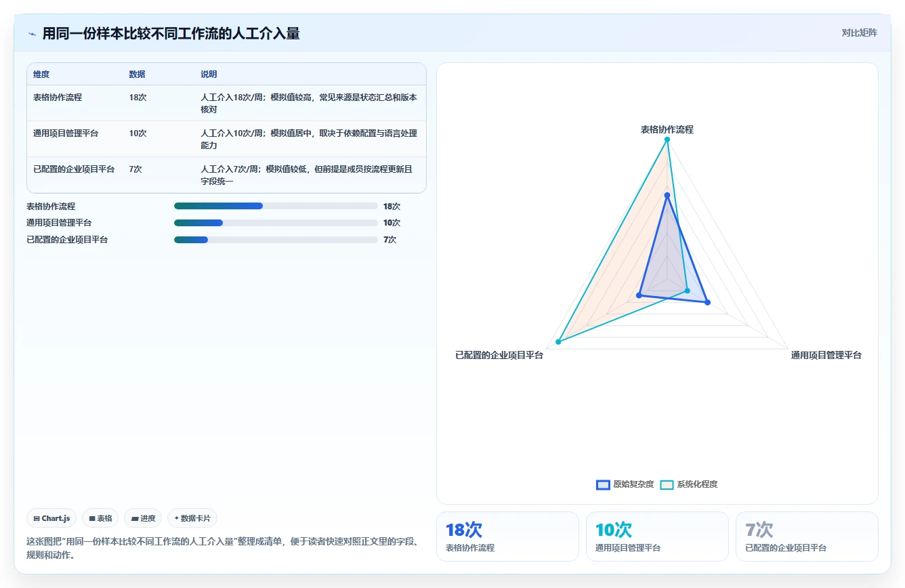Click the 表格协作流程 progress bar
This screenshot has width=905, height=588.
point(276,206)
